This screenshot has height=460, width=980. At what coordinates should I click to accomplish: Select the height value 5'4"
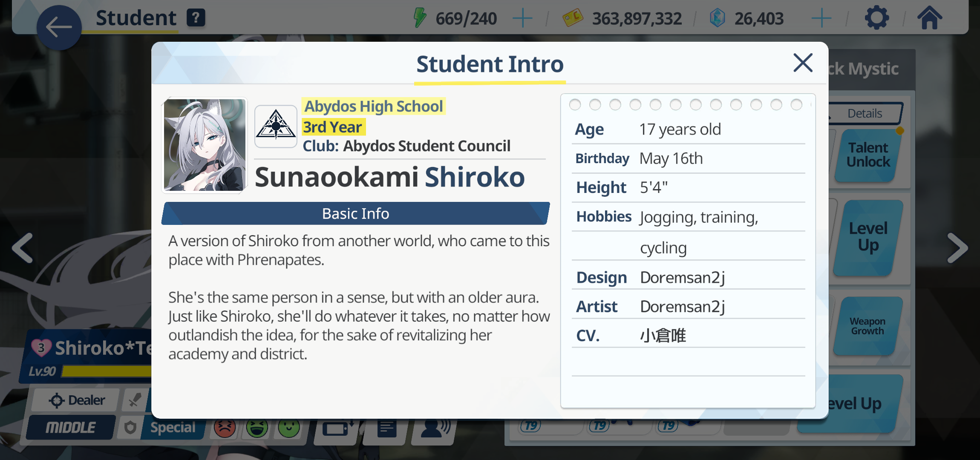[x=654, y=187]
